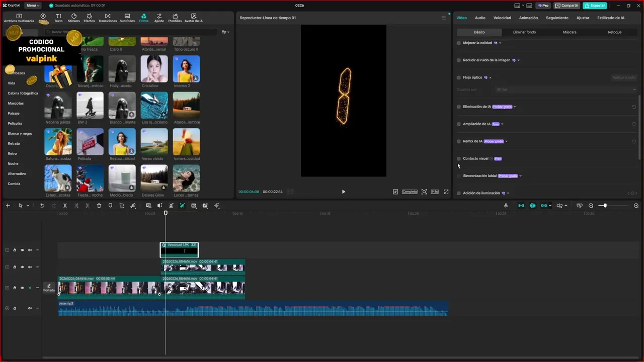Enable the Mejorar la calidad checkbox

click(x=458, y=43)
